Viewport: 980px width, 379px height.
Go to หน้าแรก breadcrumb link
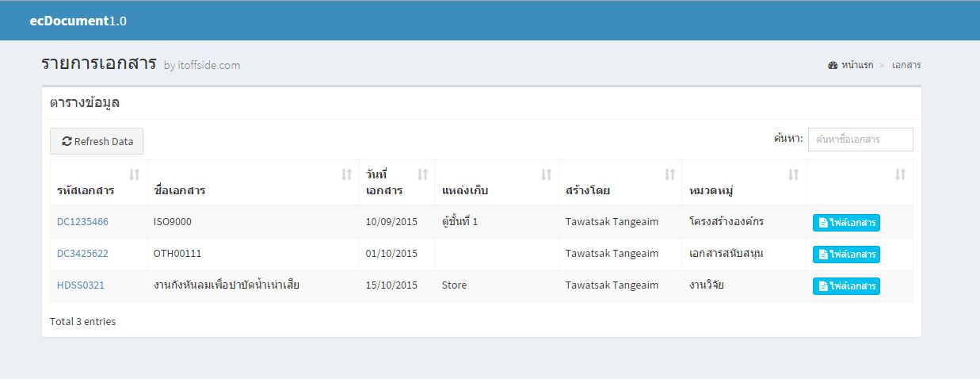click(x=857, y=65)
